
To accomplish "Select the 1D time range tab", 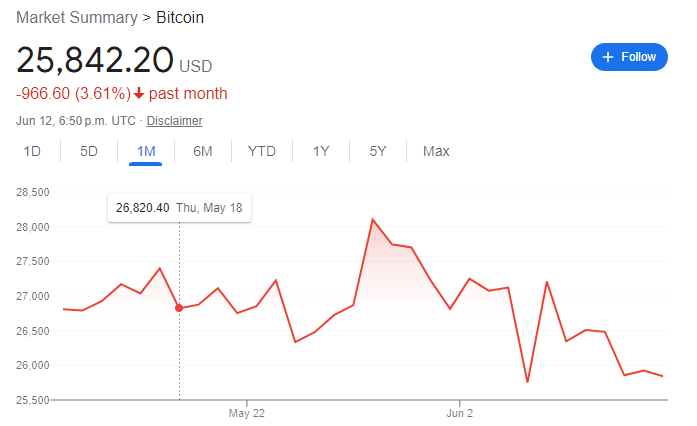I will 32,151.
